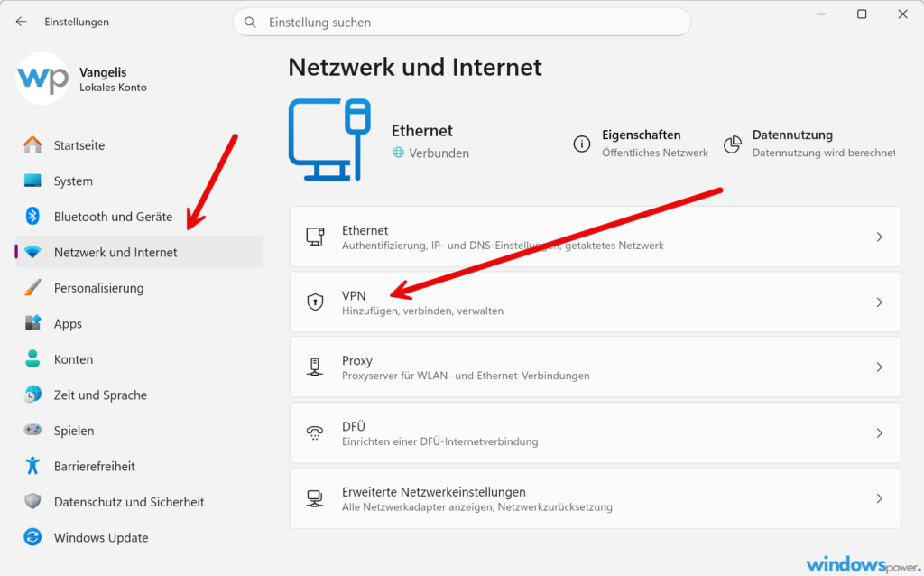924x576 pixels.
Task: Select Spielen in the sidebar
Action: point(139,431)
